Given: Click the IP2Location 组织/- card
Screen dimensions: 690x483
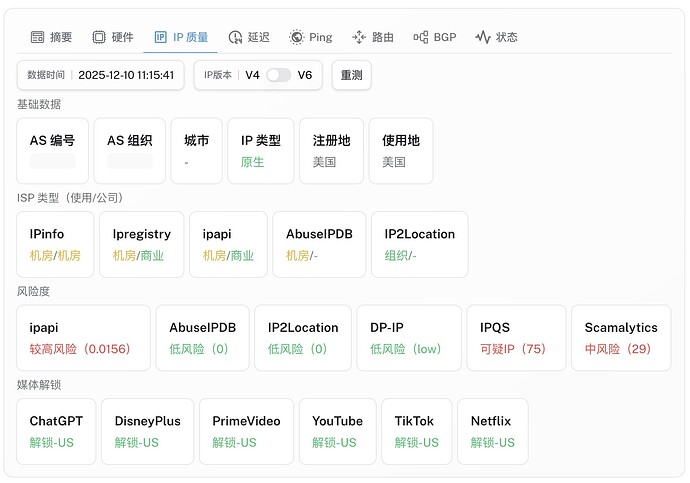Looking at the screenshot, I should 419,245.
